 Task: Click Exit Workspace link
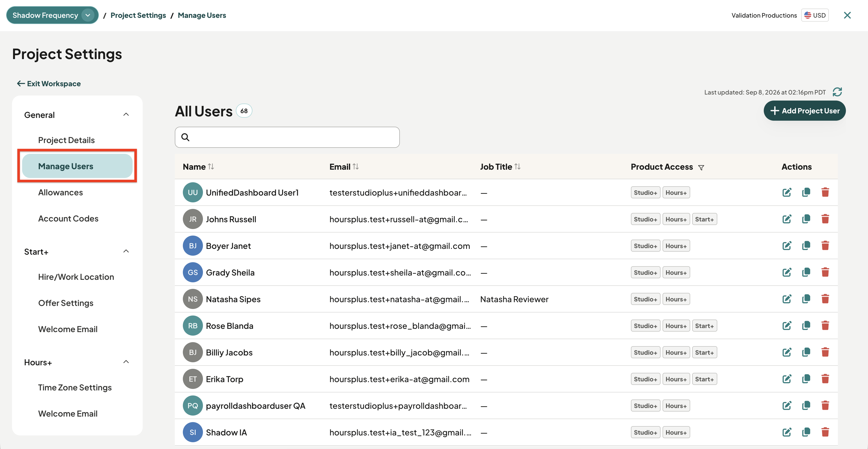(49, 84)
